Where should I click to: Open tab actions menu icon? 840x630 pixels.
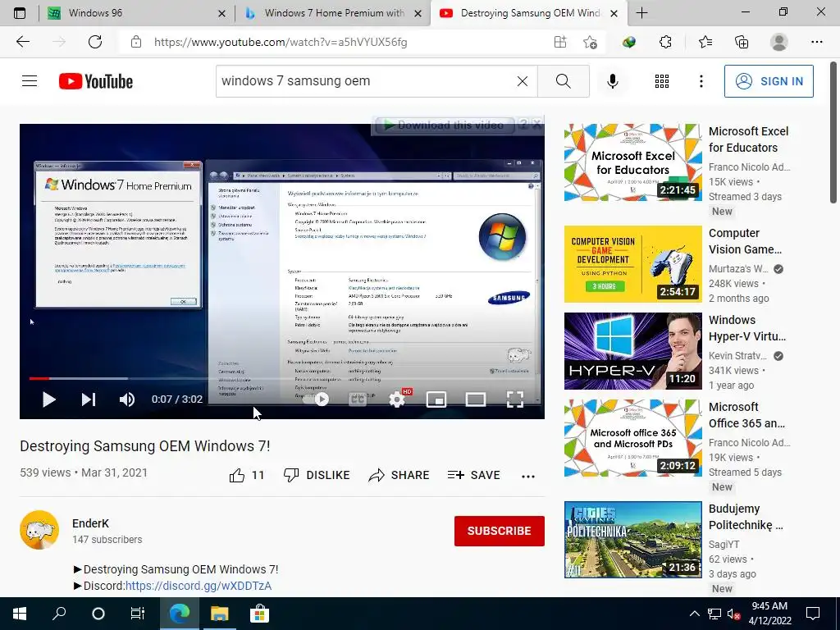click(x=20, y=13)
